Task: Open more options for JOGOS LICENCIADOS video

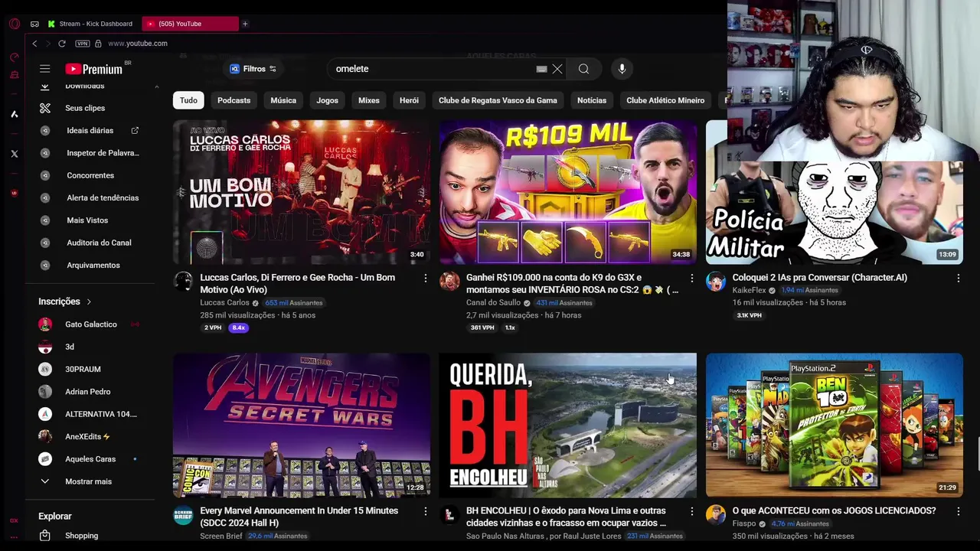Action: [x=959, y=511]
